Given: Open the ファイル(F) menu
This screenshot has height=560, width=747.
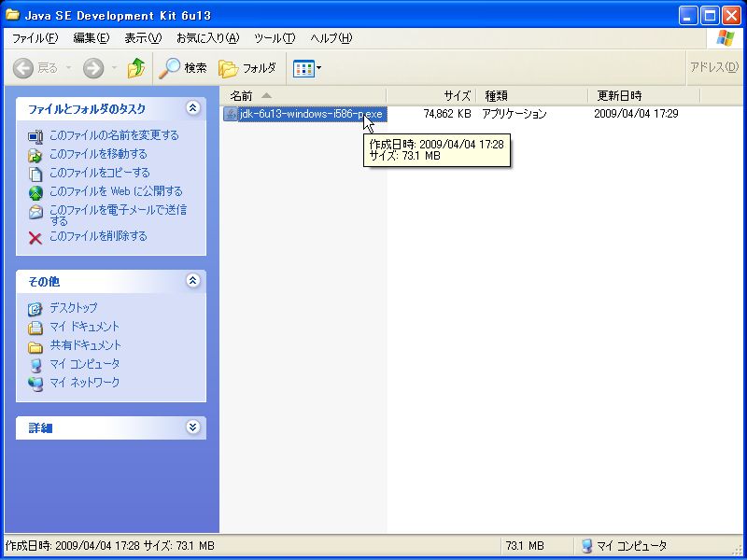Looking at the screenshot, I should 35,38.
